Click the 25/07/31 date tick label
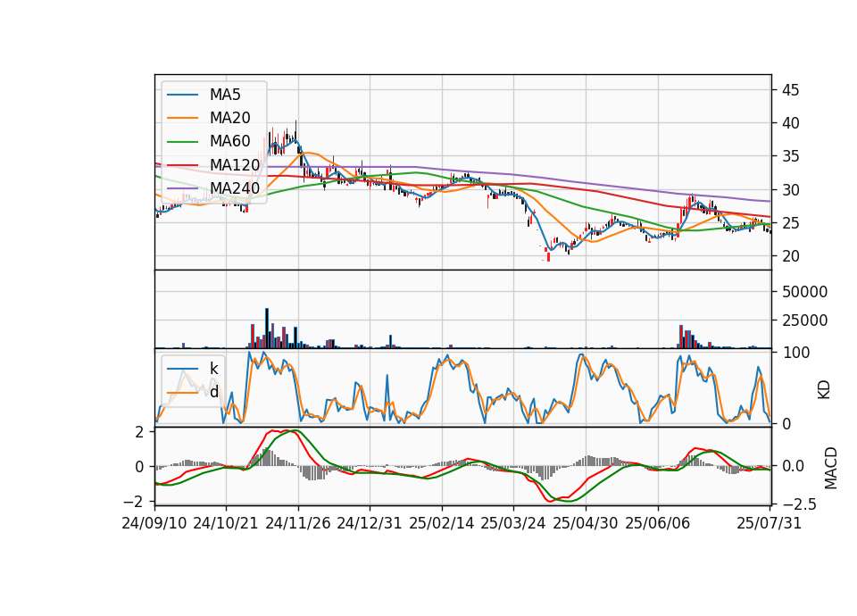Viewport: 857px width, 616px height. tap(769, 523)
